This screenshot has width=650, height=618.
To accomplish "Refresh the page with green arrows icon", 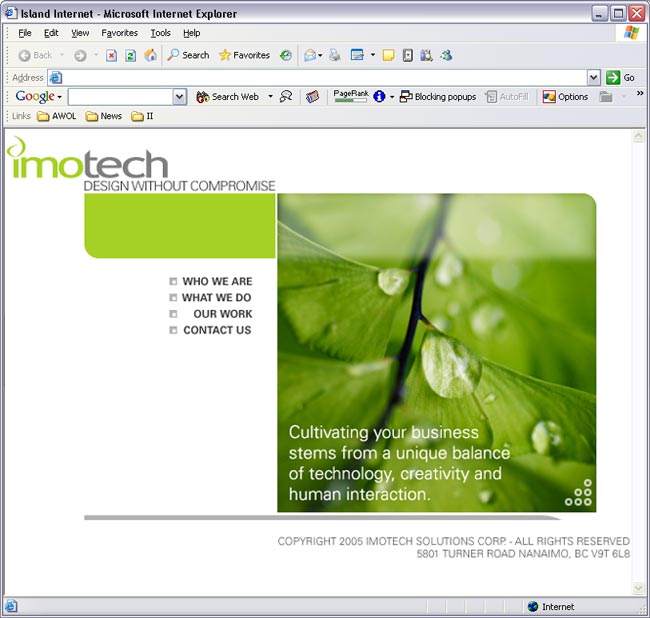I will 131,55.
